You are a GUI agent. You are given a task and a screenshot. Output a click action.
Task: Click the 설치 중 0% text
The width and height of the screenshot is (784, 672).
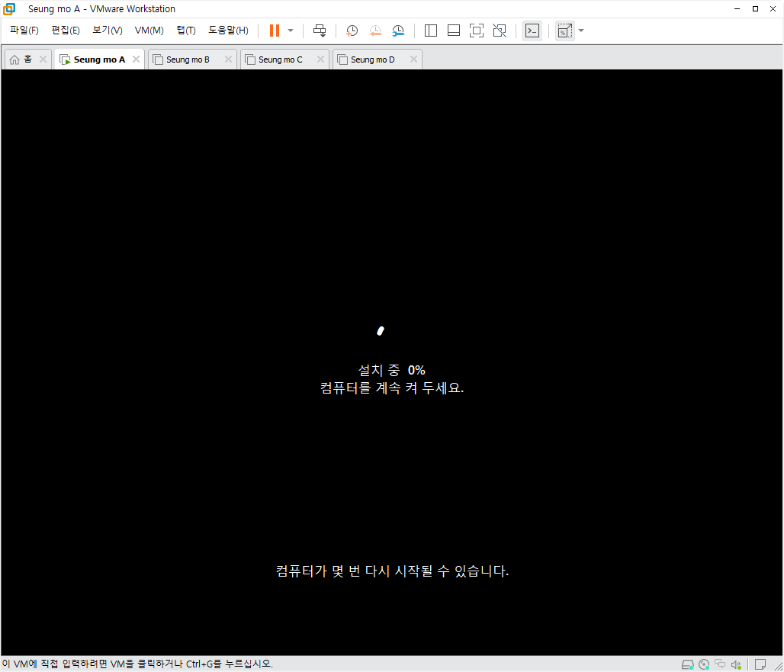[x=391, y=370]
